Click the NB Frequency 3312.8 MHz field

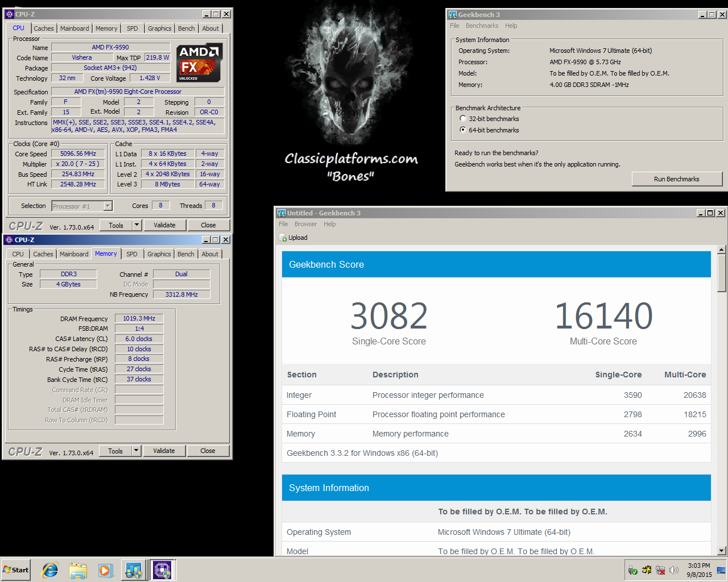click(181, 294)
